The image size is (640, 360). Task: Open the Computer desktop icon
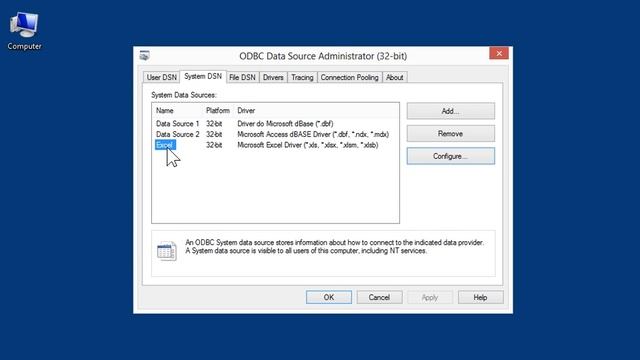pos(24,31)
